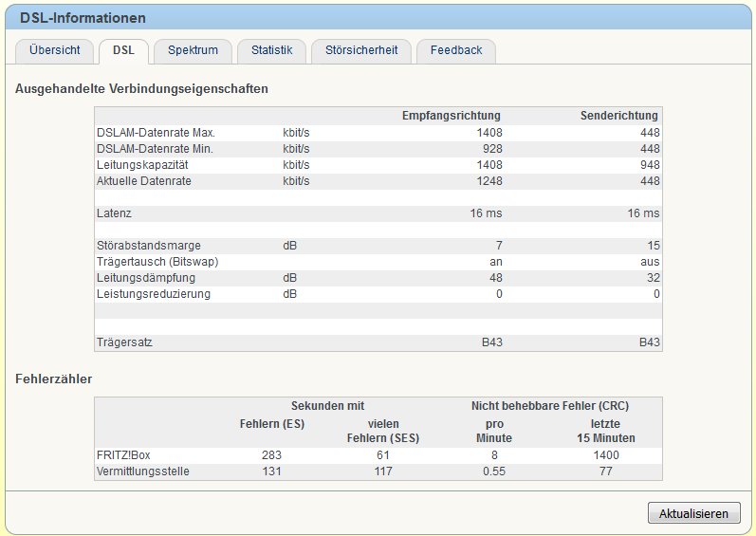This screenshot has width=756, height=536.
Task: Click the DSL-Informationen header title
Action: pyautogui.click(x=83, y=18)
